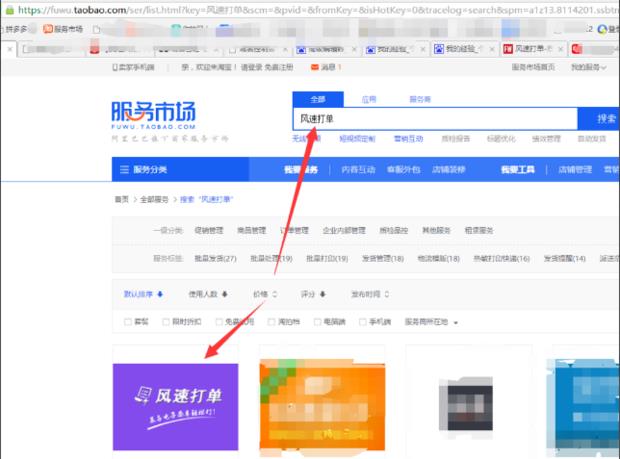This screenshot has height=459, width=620.
Task: Sort results by 默认排序
Action: tap(143, 294)
